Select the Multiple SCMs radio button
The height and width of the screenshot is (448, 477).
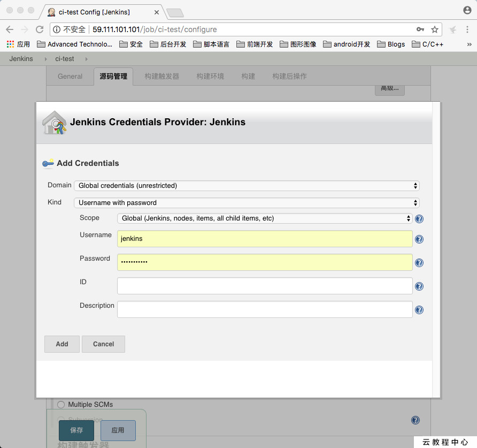[x=61, y=405]
